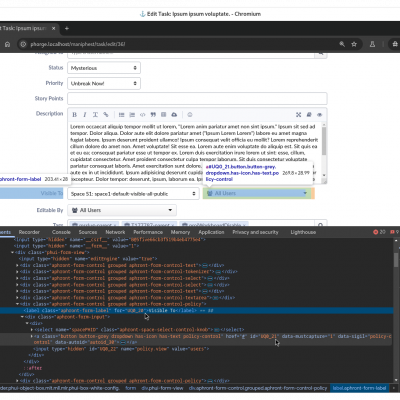Open site information icon in address bar

(x=23, y=44)
